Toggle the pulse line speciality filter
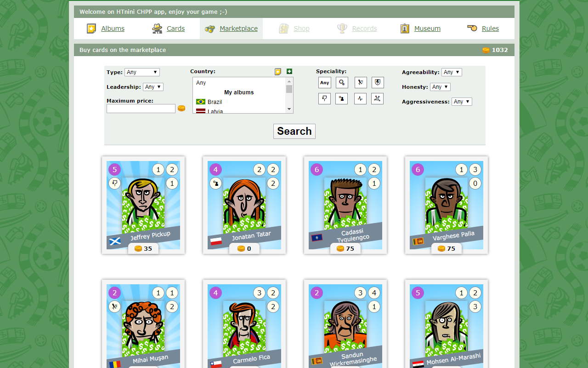The image size is (588, 368). (361, 98)
